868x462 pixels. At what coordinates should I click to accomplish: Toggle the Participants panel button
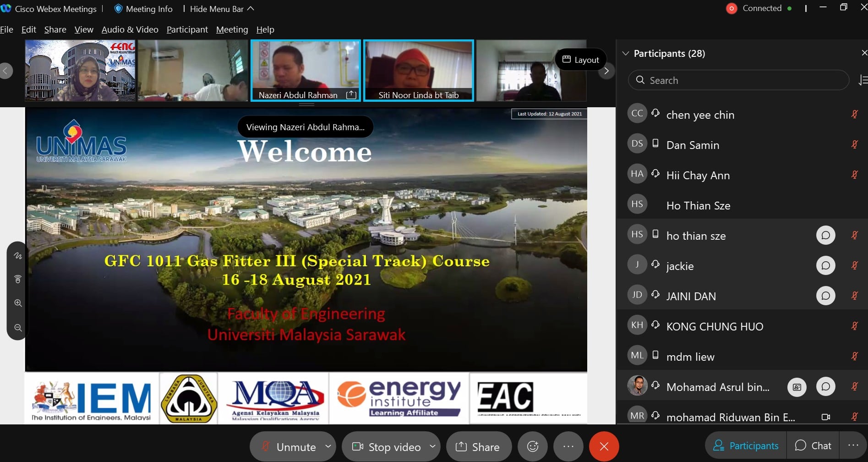coord(746,445)
